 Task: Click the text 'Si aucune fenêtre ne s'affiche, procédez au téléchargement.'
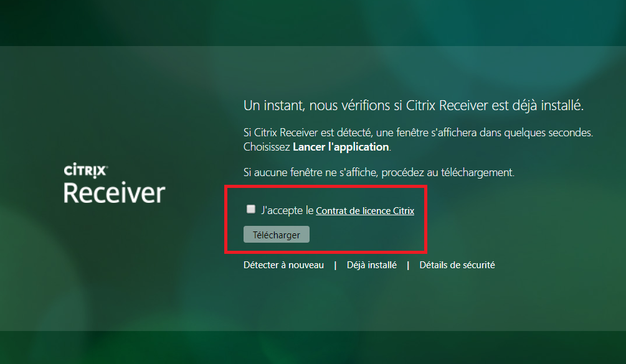tap(379, 172)
